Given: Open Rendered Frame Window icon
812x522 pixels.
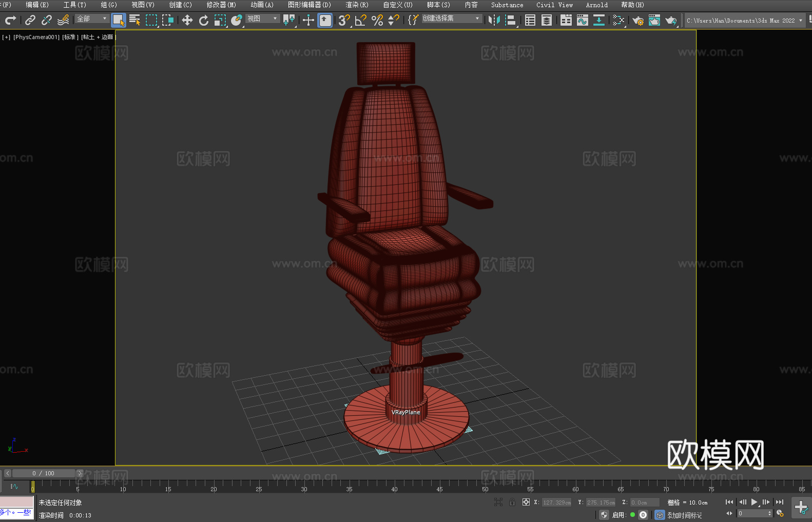Looking at the screenshot, I should pos(654,20).
